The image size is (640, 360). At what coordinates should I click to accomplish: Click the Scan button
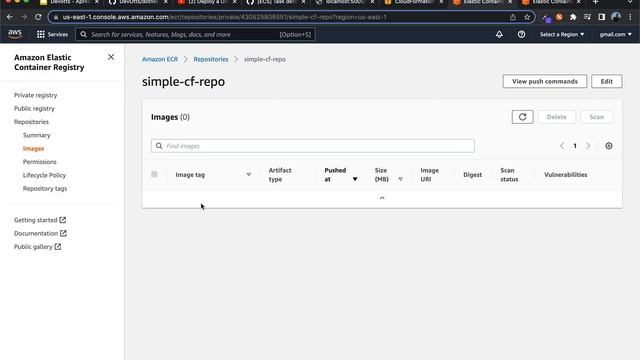[596, 117]
